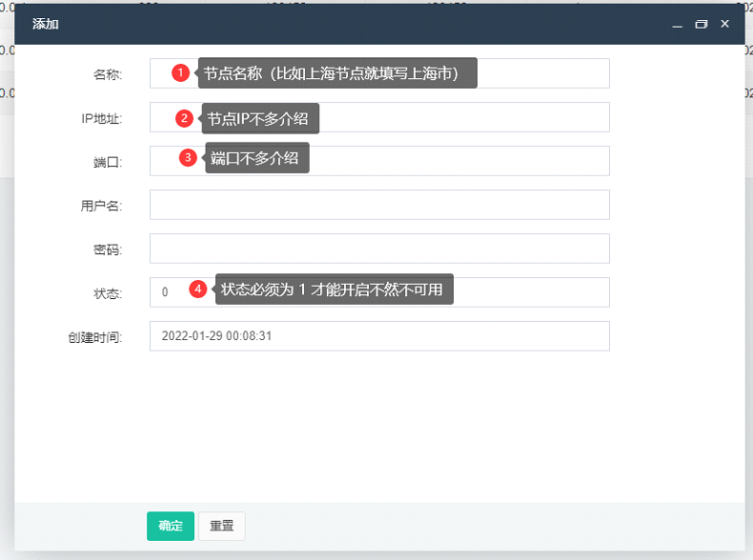Click the 重置 reset button
The height and width of the screenshot is (560, 753).
click(x=222, y=526)
